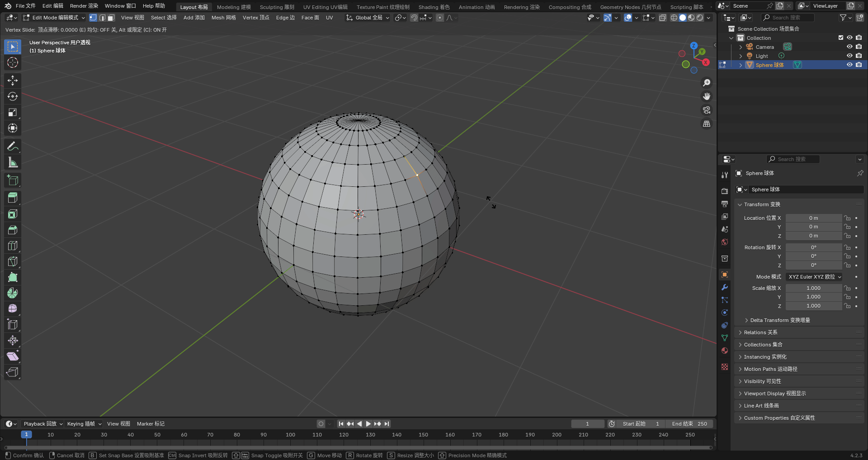The image size is (868, 460).
Task: Choose the Cursor tool
Action: click(13, 62)
